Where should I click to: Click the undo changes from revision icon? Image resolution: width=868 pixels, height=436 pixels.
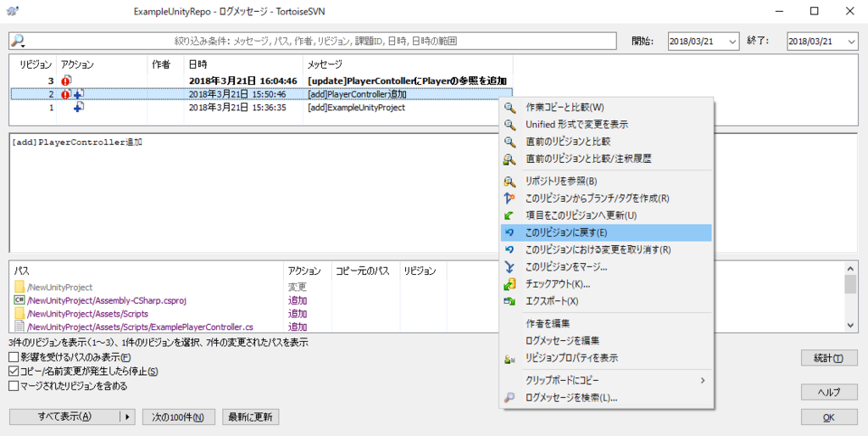(509, 250)
